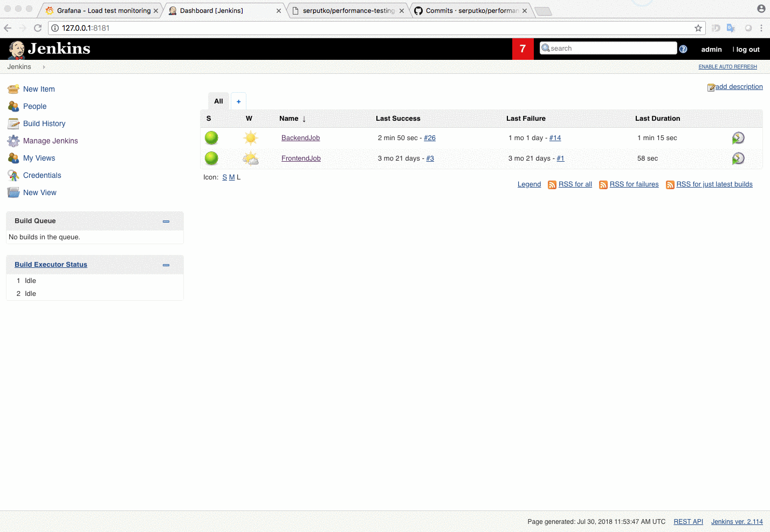
Task: Focus the Jenkins search box
Action: 608,48
